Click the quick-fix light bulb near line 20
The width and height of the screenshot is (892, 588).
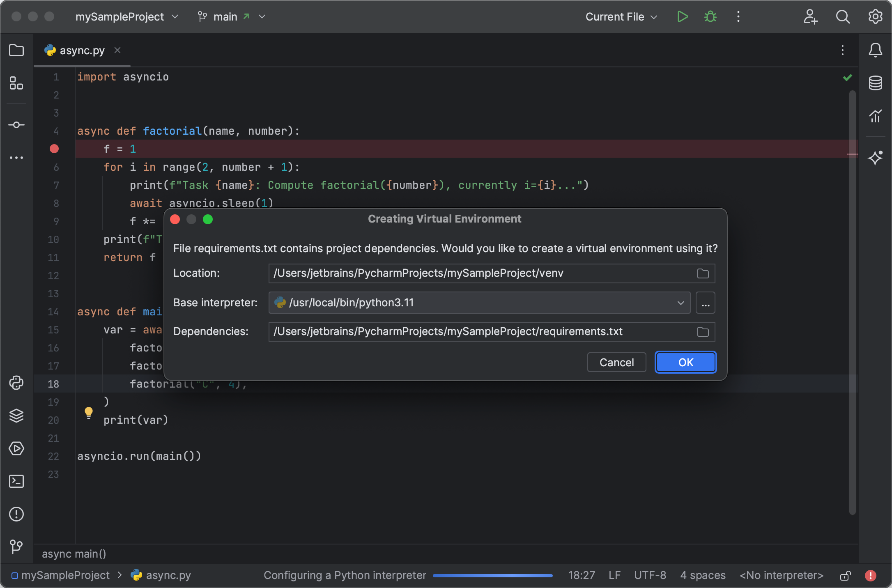89,413
